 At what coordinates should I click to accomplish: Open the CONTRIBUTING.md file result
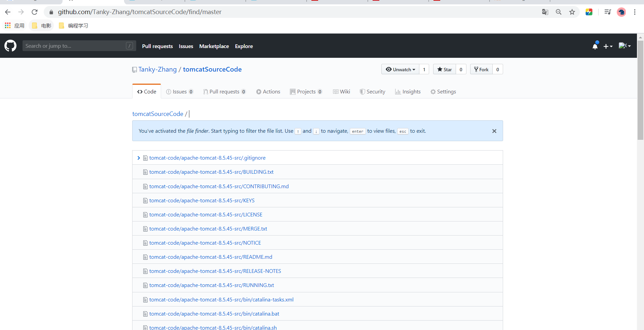pos(219,187)
